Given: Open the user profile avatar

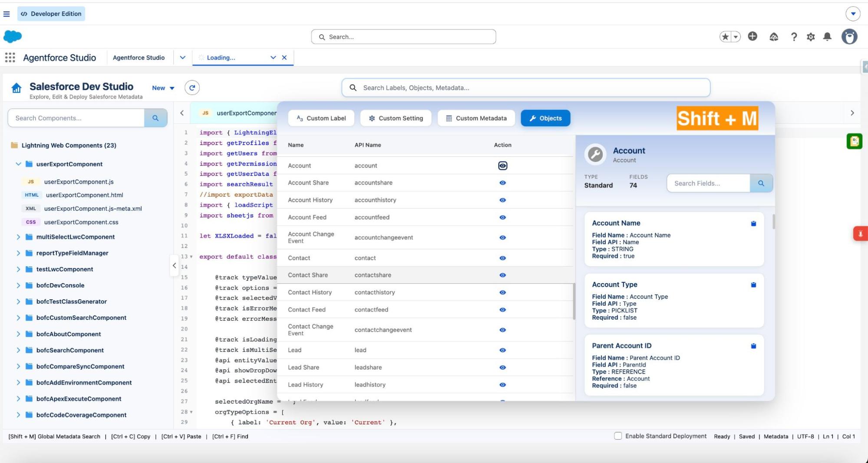Looking at the screenshot, I should [x=849, y=37].
